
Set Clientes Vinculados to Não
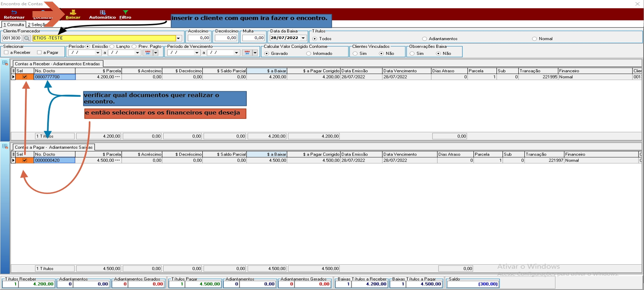381,53
